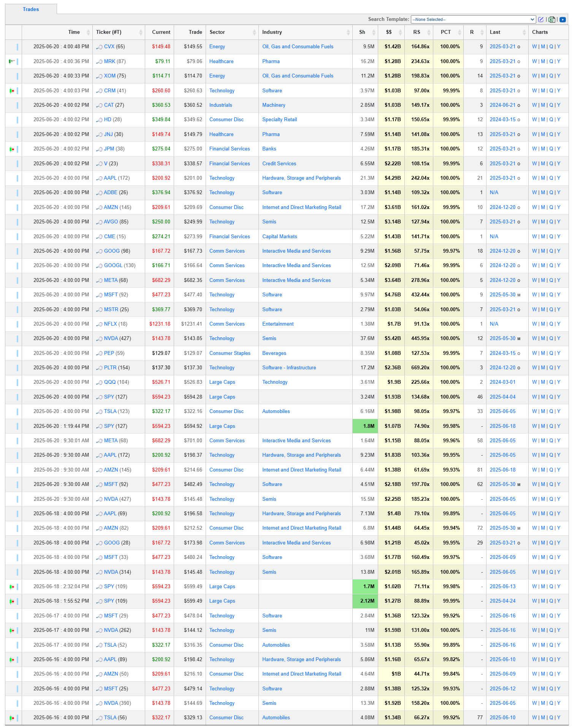The height and width of the screenshot is (728, 572).
Task: Click the small chart icon before PLTR ticker
Action: pos(99,368)
